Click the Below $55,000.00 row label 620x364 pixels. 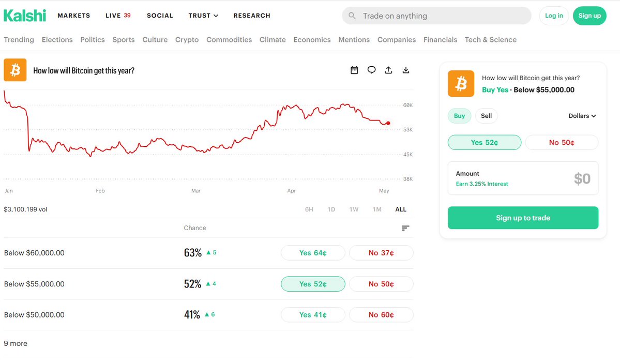(x=34, y=284)
